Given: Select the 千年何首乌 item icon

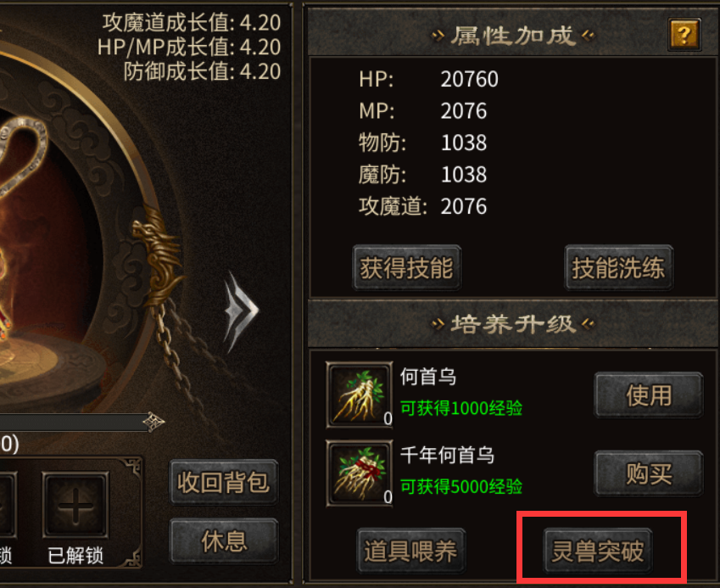Looking at the screenshot, I should click(x=360, y=473).
